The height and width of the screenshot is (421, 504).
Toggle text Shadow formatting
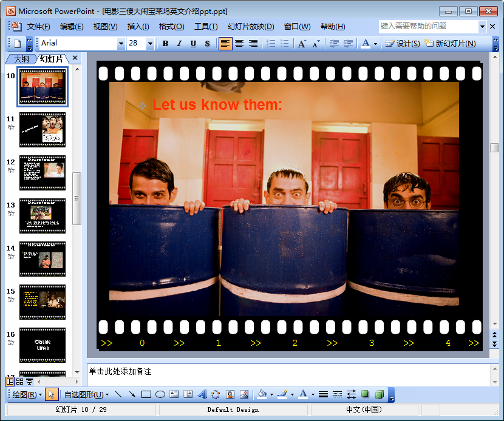point(207,43)
